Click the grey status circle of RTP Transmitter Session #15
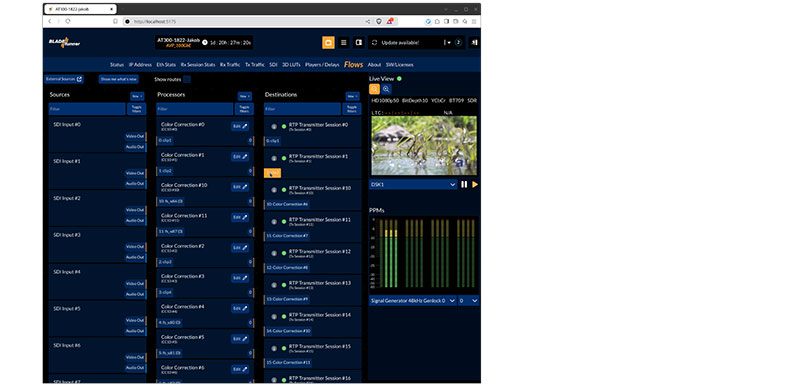This screenshot has width=800, height=385. point(274,348)
